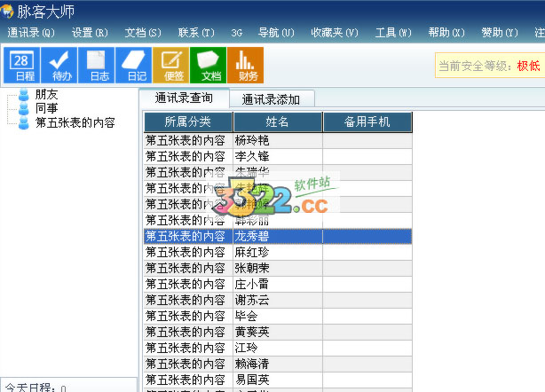Open the 文档 (S) menu
545x392 pixels.
pyautogui.click(x=143, y=33)
